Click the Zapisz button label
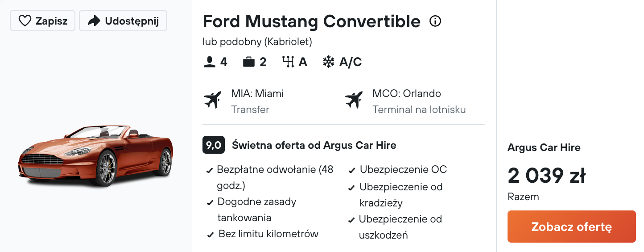The height and width of the screenshot is (252, 644). pos(51,21)
